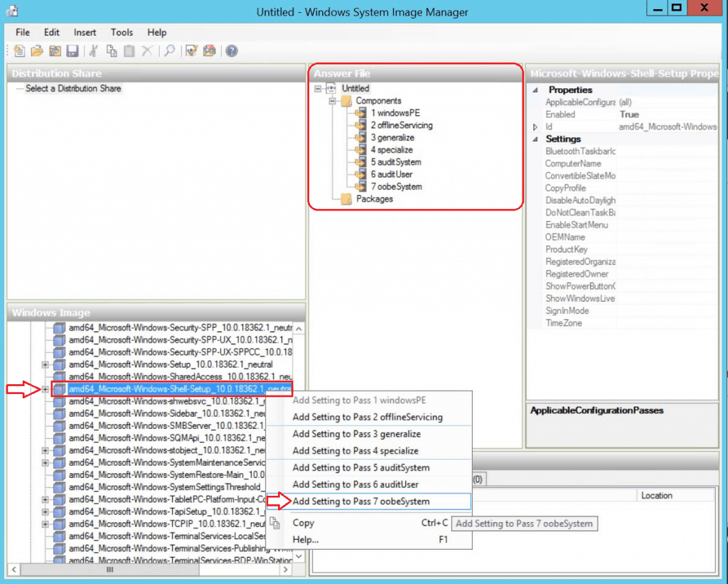Choose Add Setting to Pass 2 offlineServicing
This screenshot has width=728, height=584.
[369, 418]
